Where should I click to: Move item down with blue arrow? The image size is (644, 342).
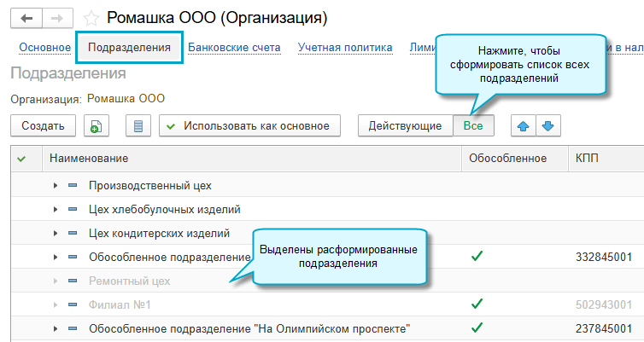click(x=547, y=126)
